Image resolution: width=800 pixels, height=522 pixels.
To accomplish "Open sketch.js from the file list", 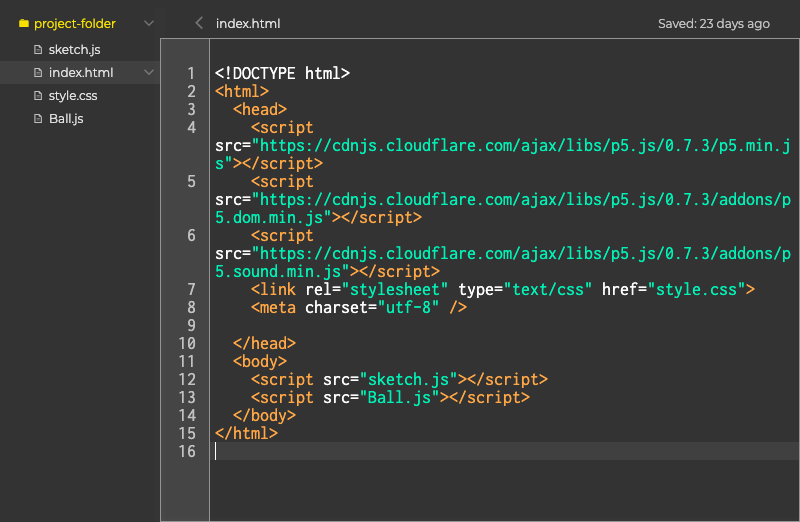I will (74, 50).
